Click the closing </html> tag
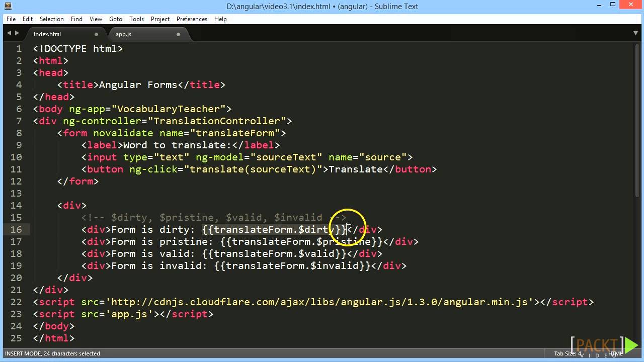 pyautogui.click(x=54, y=338)
